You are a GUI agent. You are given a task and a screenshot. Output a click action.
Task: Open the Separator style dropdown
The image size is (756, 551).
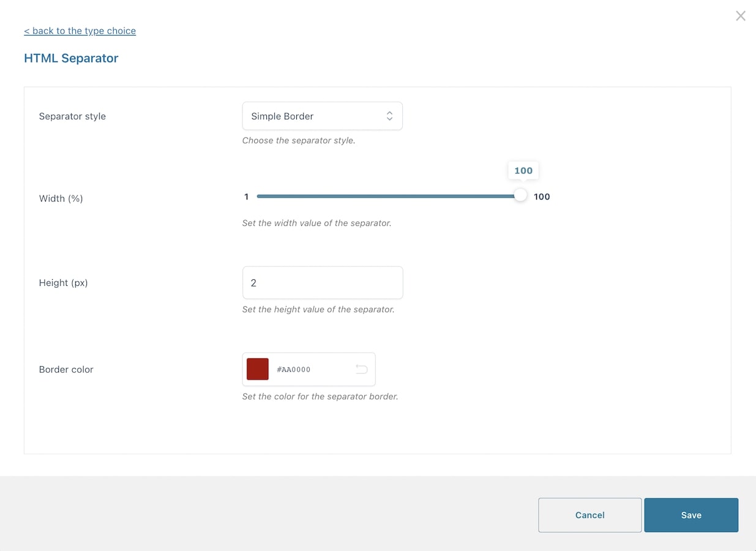pos(323,116)
